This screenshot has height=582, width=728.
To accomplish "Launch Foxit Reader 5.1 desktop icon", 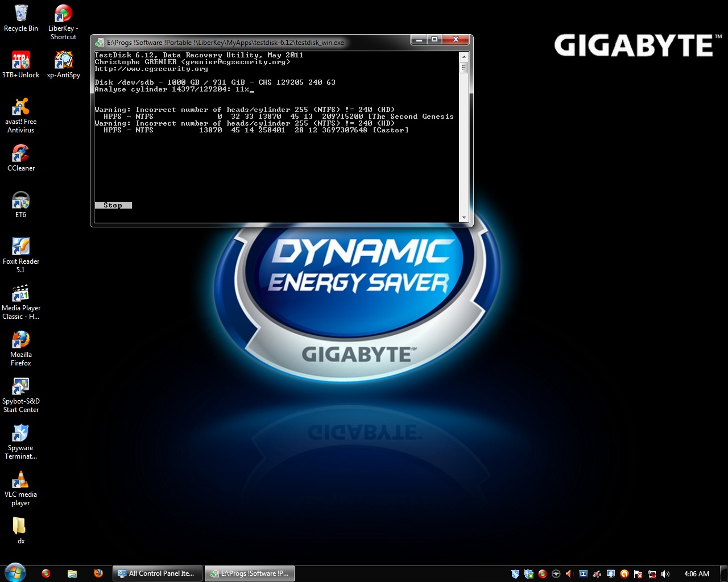I will tap(21, 255).
